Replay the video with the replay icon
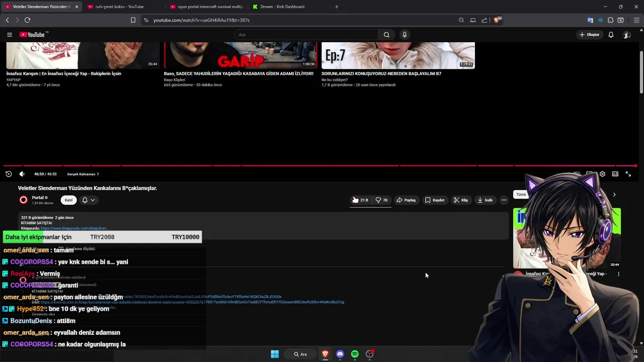The width and height of the screenshot is (644, 362). click(x=9, y=174)
